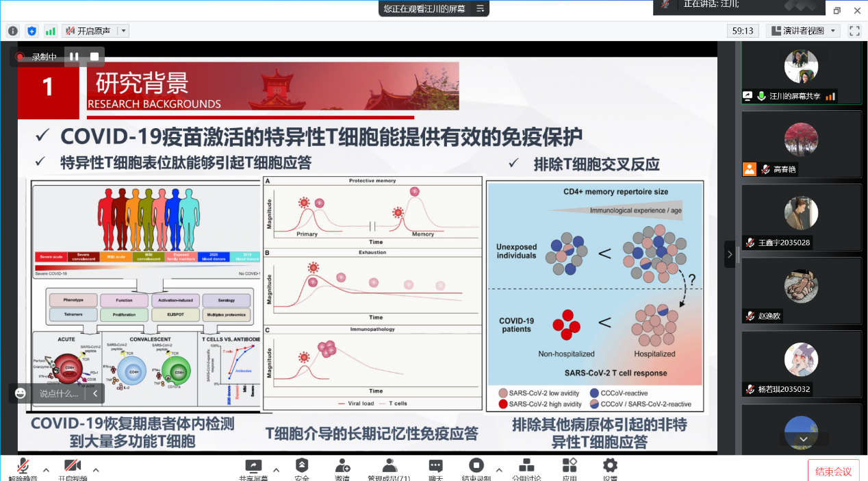Type in the 说点什么 chat box

59,393
